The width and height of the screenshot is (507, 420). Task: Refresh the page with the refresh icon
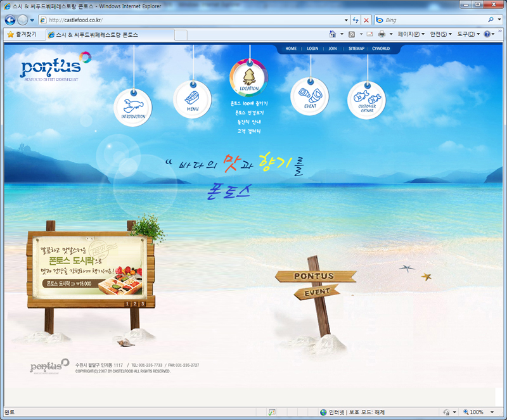pyautogui.click(x=356, y=20)
